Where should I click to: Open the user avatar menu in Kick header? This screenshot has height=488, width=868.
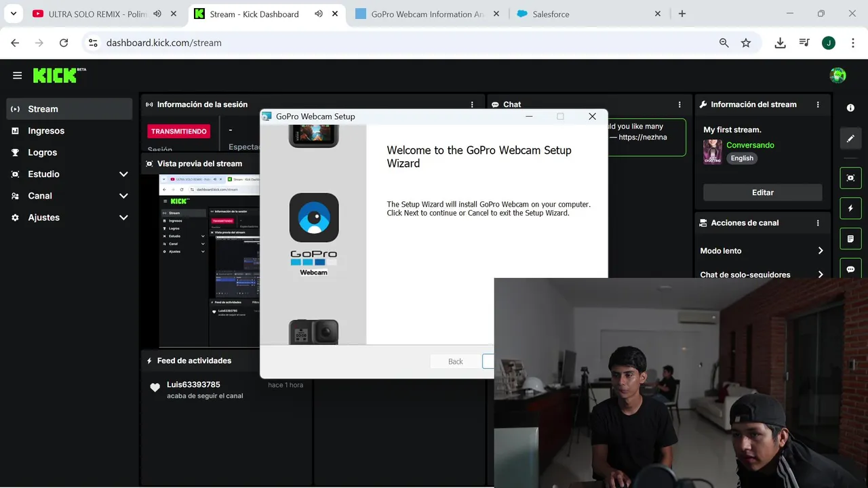[837, 75]
